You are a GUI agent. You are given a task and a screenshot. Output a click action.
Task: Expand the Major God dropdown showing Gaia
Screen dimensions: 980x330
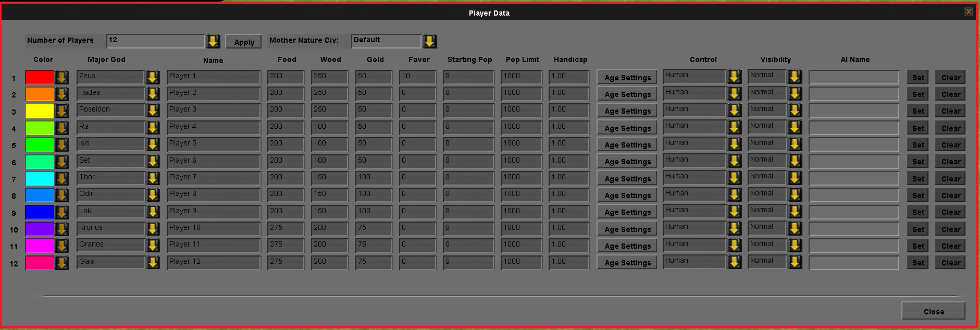pyautogui.click(x=153, y=263)
